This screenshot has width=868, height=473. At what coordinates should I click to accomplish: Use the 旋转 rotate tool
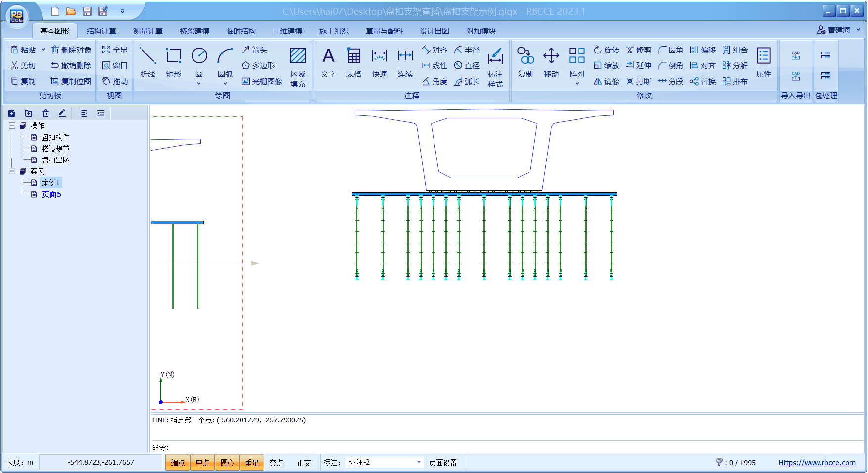pos(606,50)
